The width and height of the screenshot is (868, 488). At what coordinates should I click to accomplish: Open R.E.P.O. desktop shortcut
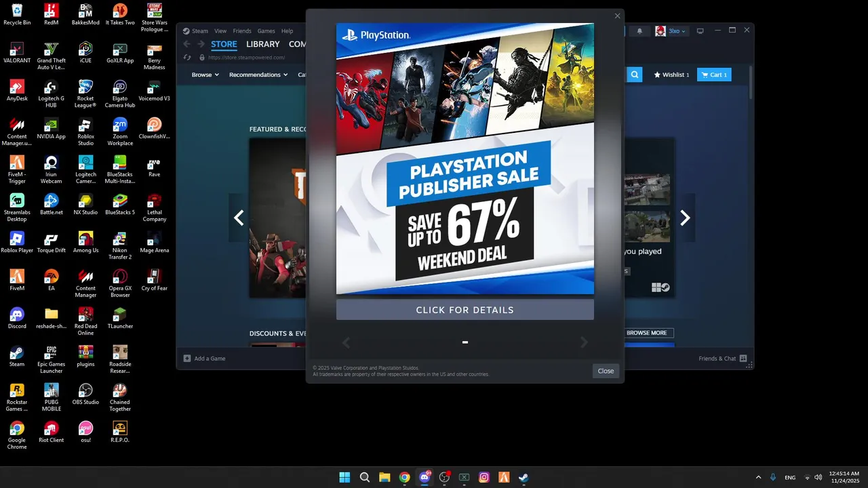tap(120, 432)
